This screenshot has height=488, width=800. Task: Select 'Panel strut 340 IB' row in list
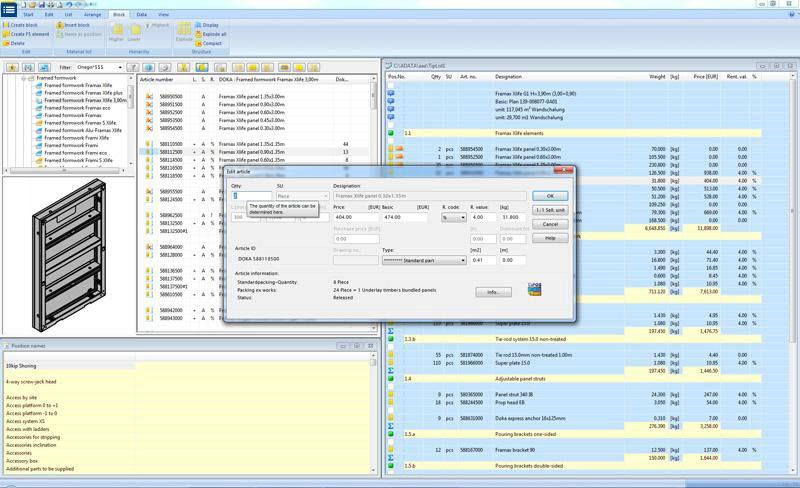[x=573, y=395]
